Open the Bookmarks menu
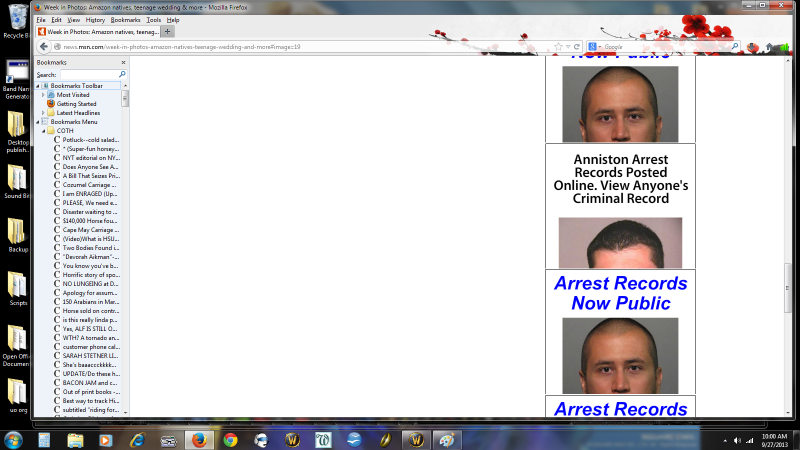 [x=125, y=20]
